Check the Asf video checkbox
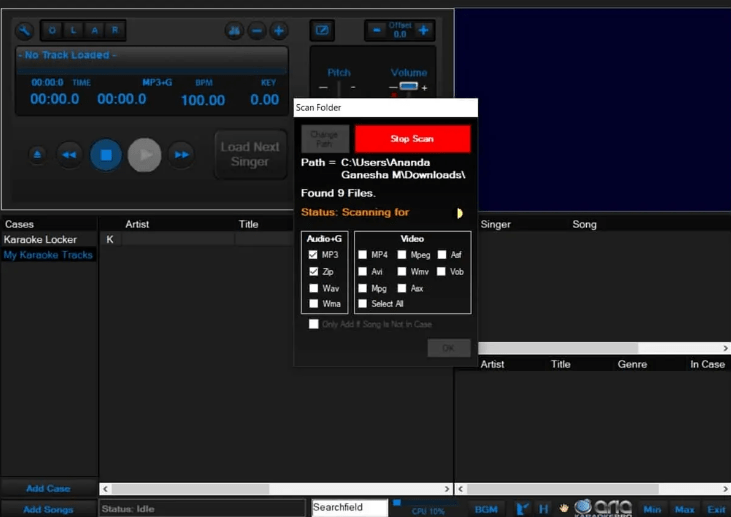This screenshot has width=731, height=517. [441, 255]
